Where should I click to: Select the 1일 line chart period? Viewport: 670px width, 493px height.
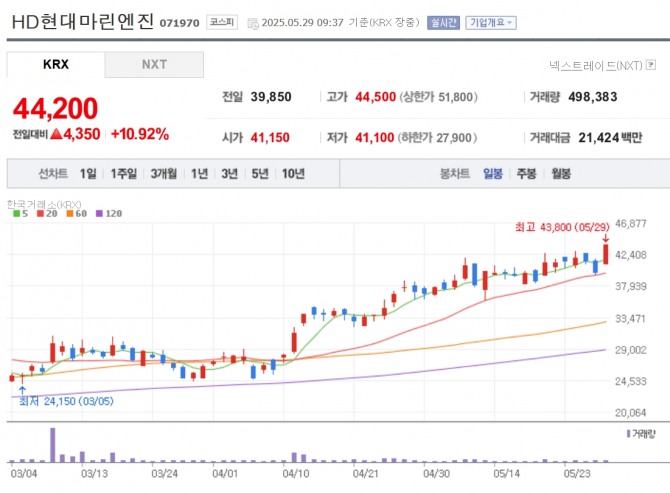click(88, 173)
